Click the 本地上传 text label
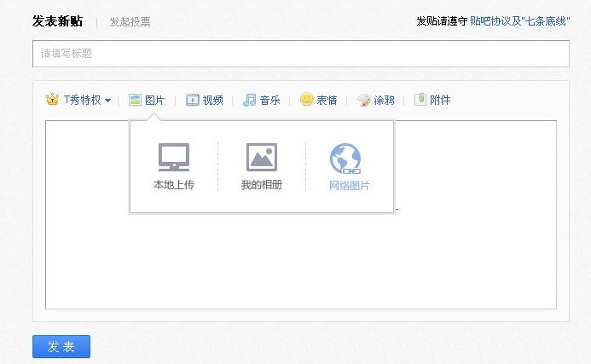Screen dimensions: 591x364 (x=174, y=185)
